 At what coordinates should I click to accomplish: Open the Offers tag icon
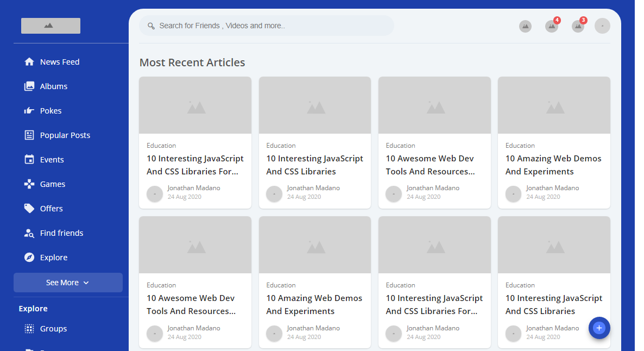click(x=29, y=209)
